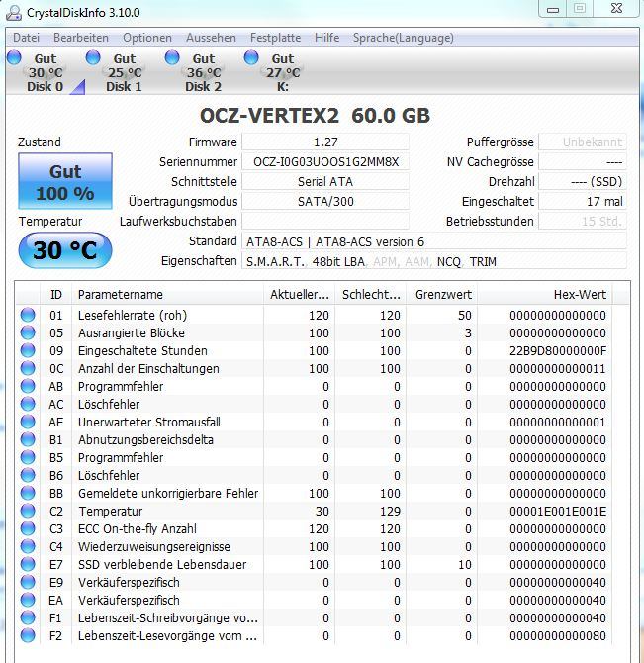Click the Hex-Wert column header

545,294
